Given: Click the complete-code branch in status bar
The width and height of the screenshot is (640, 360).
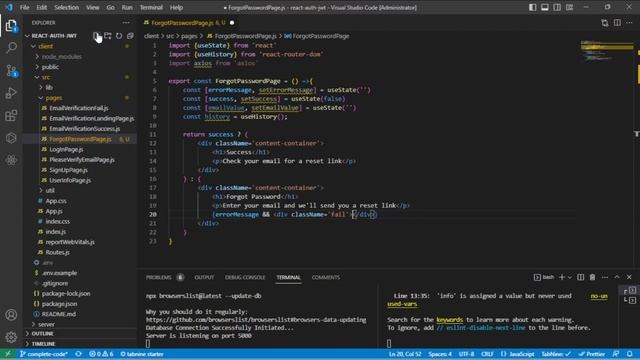Looking at the screenshot, I should [44, 354].
